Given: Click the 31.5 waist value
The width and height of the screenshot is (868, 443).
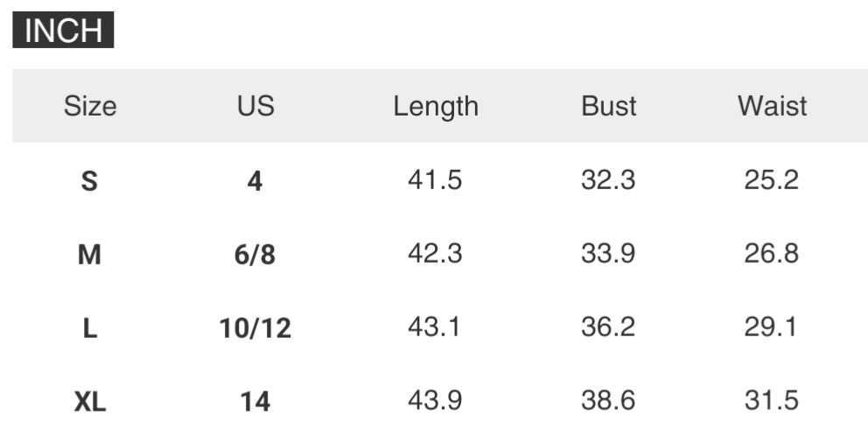Looking at the screenshot, I should tap(772, 401).
